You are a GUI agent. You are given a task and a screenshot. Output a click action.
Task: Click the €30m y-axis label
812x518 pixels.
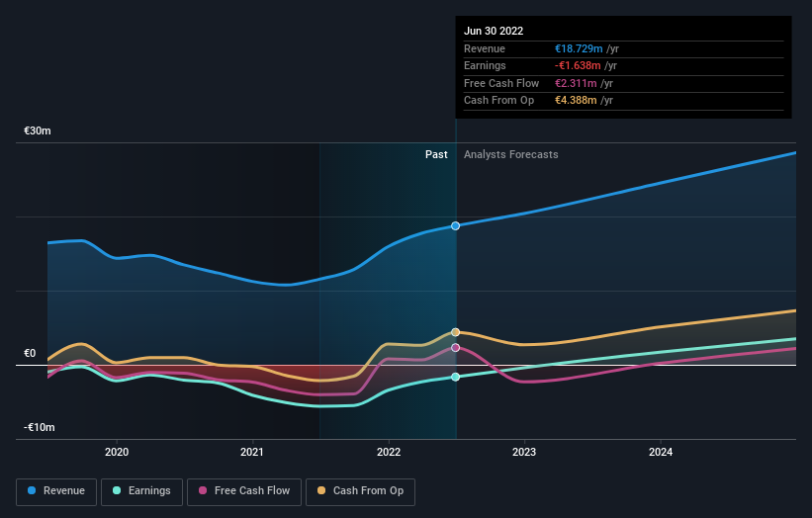click(x=38, y=130)
